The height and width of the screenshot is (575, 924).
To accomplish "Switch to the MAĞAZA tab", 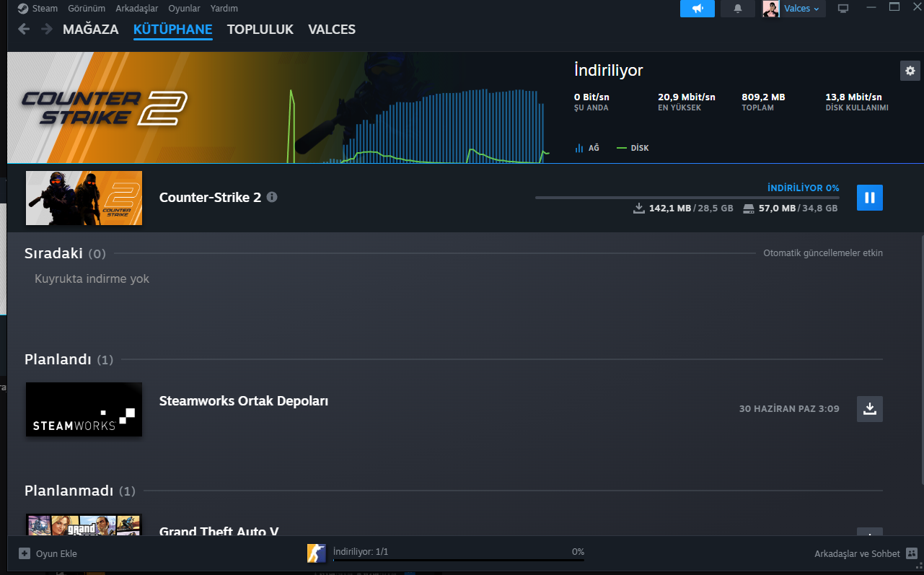I will (x=91, y=30).
